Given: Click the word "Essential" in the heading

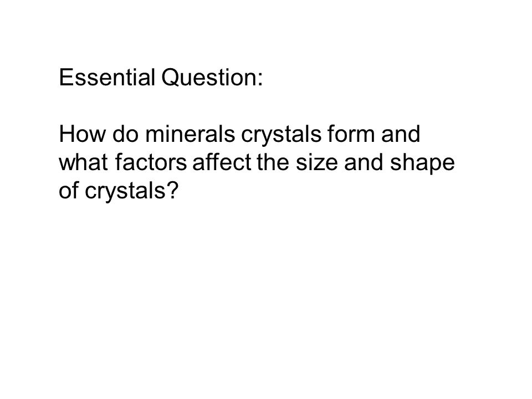Looking at the screenshot, I should coord(107,78).
